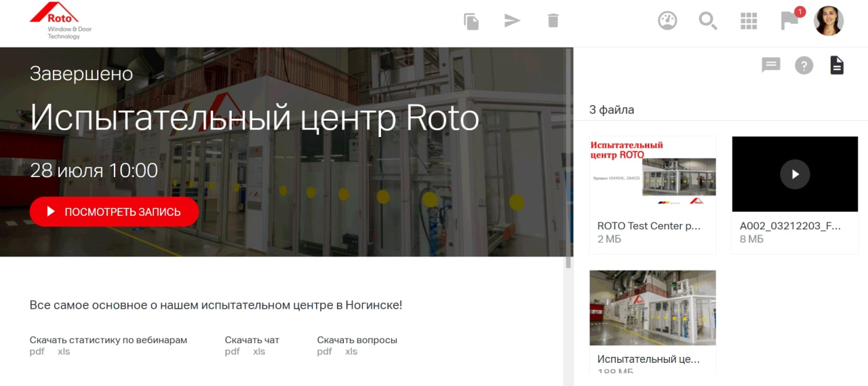
Task: Open the ROTO Test Center presentation thumbnail
Action: 653,174
